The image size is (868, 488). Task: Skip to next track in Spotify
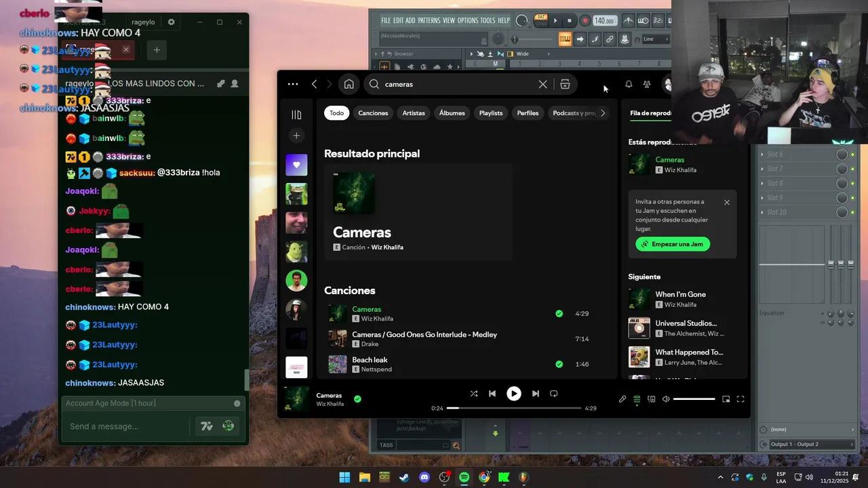click(x=535, y=393)
